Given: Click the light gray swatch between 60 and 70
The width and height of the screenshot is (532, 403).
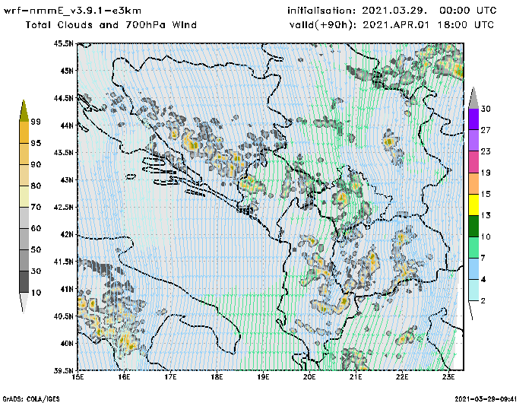Looking at the screenshot, I should coord(24,217).
